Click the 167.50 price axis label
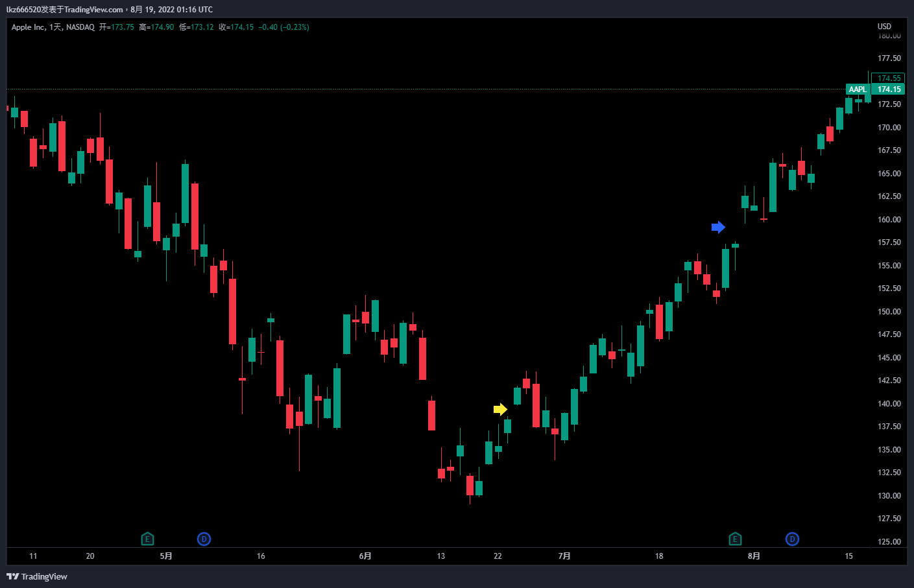914x588 pixels. click(x=889, y=150)
